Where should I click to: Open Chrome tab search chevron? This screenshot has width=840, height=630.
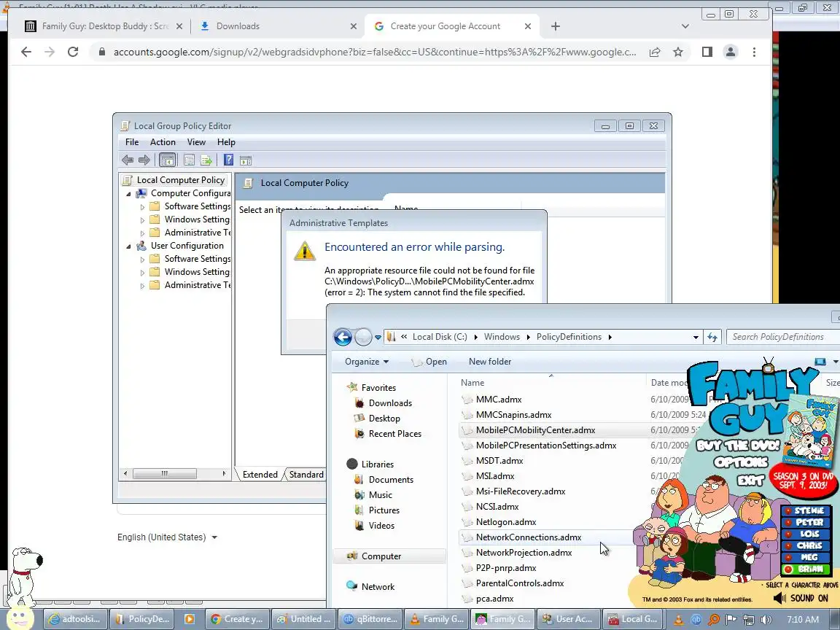click(685, 26)
